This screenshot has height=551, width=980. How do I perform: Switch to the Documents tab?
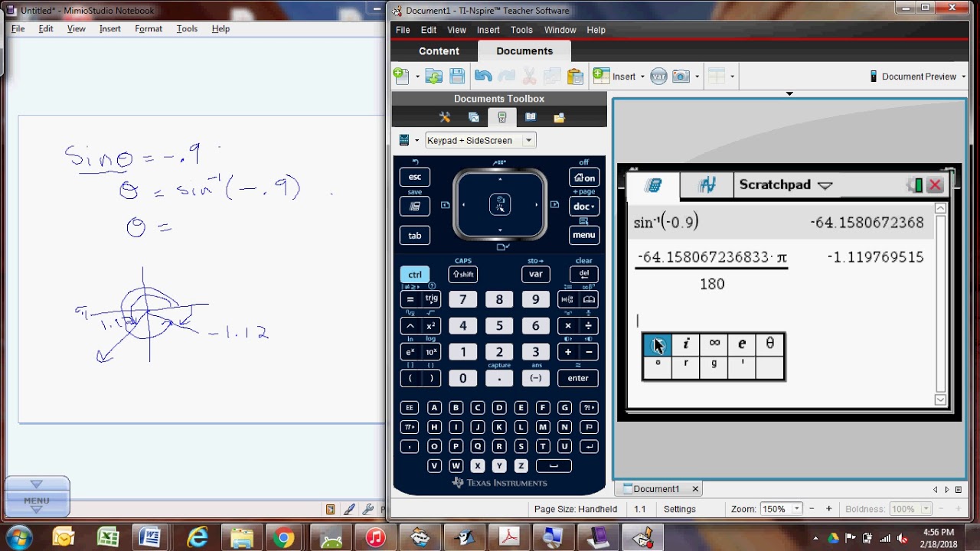pos(524,51)
